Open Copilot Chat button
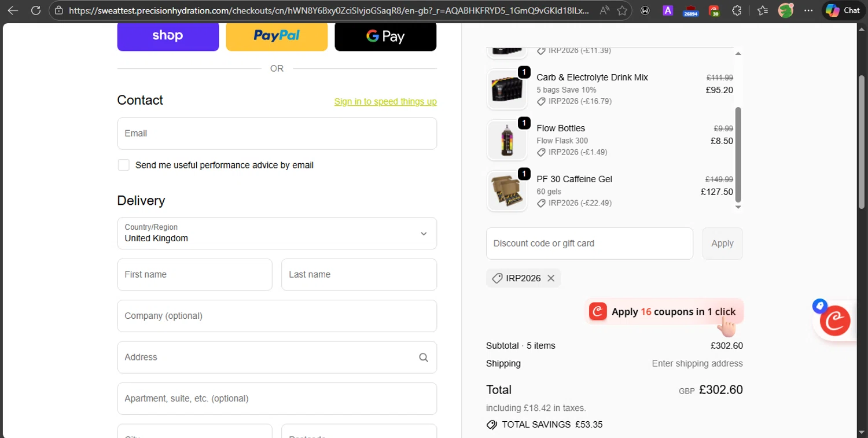868x438 pixels. 843,10
